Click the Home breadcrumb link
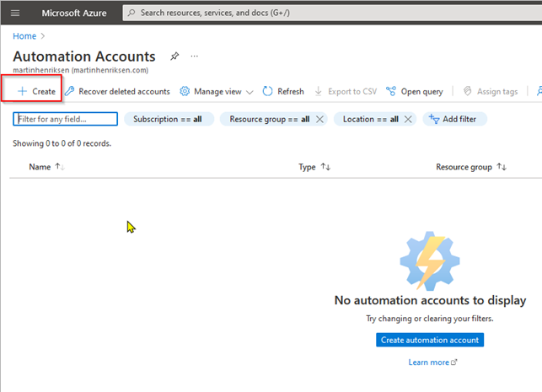The width and height of the screenshot is (542, 392). (24, 35)
